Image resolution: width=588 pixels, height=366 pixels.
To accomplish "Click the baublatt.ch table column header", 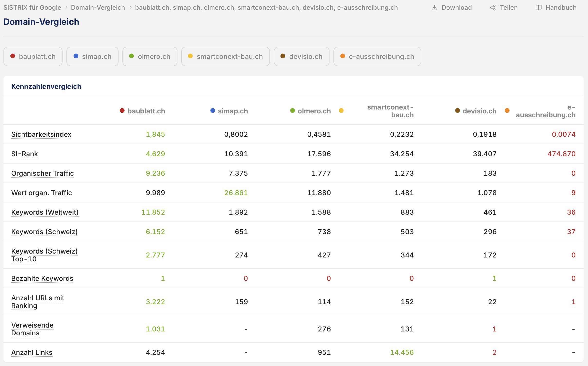I will [x=146, y=111].
